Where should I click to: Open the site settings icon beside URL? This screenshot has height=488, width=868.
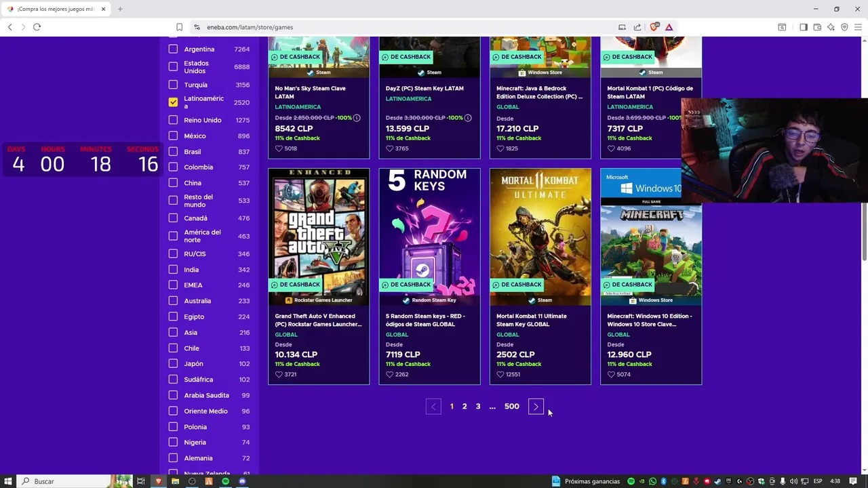(x=197, y=27)
